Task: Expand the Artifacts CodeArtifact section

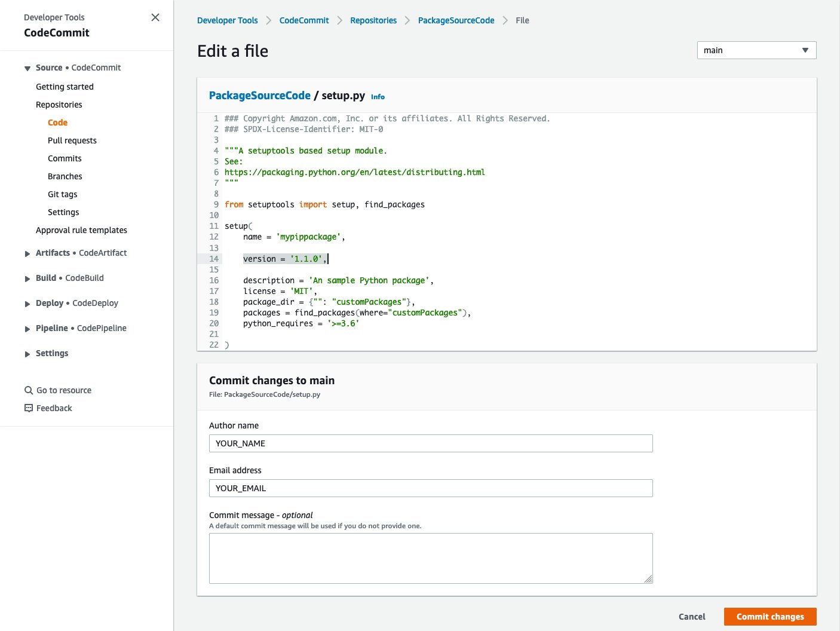Action: pyautogui.click(x=27, y=253)
